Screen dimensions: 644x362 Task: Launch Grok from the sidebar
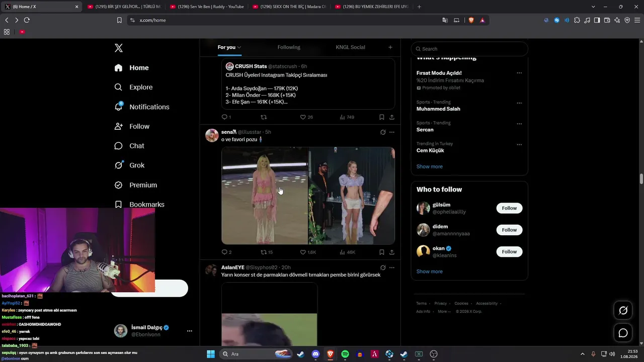[x=129, y=165]
